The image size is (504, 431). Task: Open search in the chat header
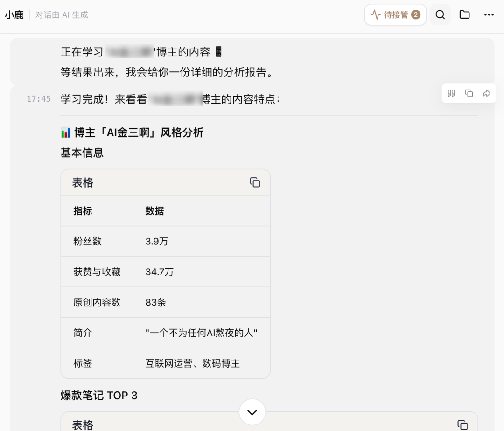point(440,15)
